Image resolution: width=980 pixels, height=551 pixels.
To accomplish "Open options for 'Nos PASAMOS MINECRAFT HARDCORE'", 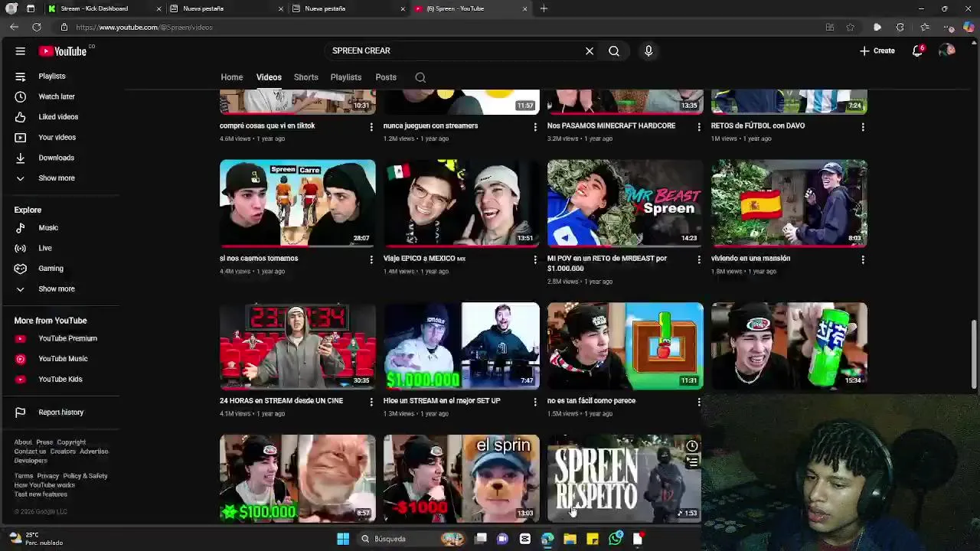I will pos(699,127).
